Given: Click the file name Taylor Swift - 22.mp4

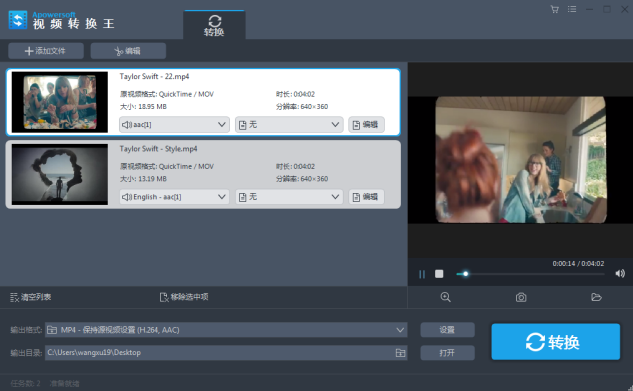Looking at the screenshot, I should (x=154, y=77).
